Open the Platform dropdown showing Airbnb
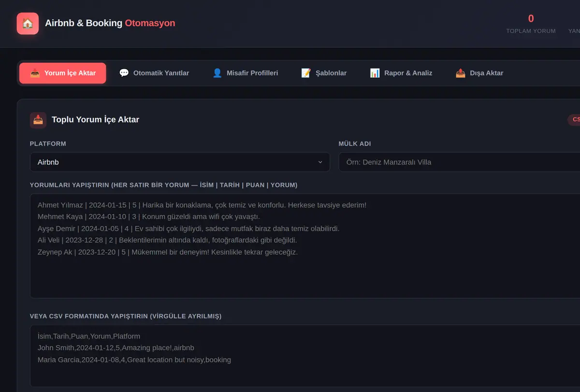This screenshot has width=580, height=392. (x=180, y=162)
